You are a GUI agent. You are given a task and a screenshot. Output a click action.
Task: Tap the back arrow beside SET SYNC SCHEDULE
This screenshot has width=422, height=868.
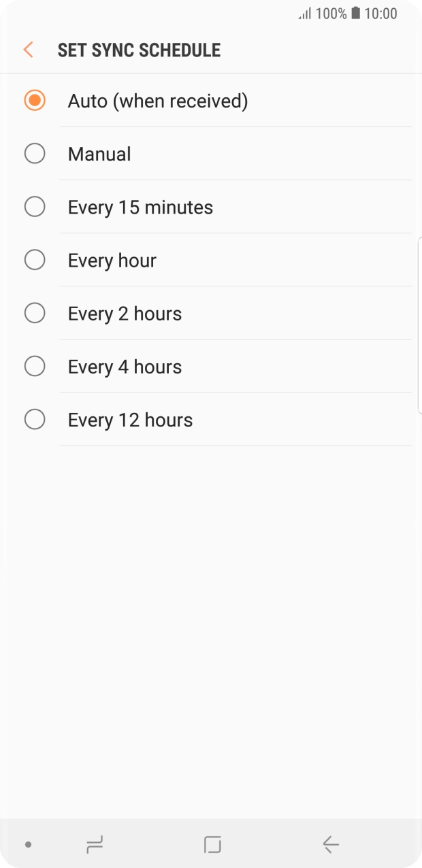pos(27,50)
